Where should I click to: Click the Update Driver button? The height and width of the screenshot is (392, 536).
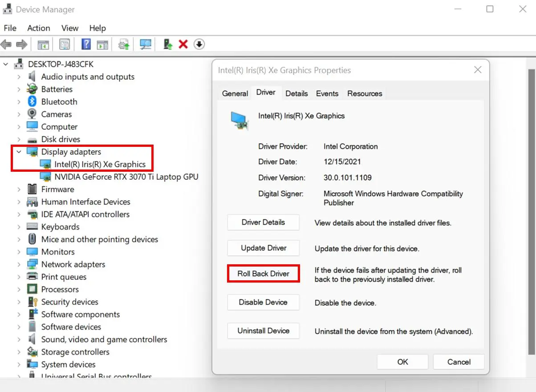264,248
